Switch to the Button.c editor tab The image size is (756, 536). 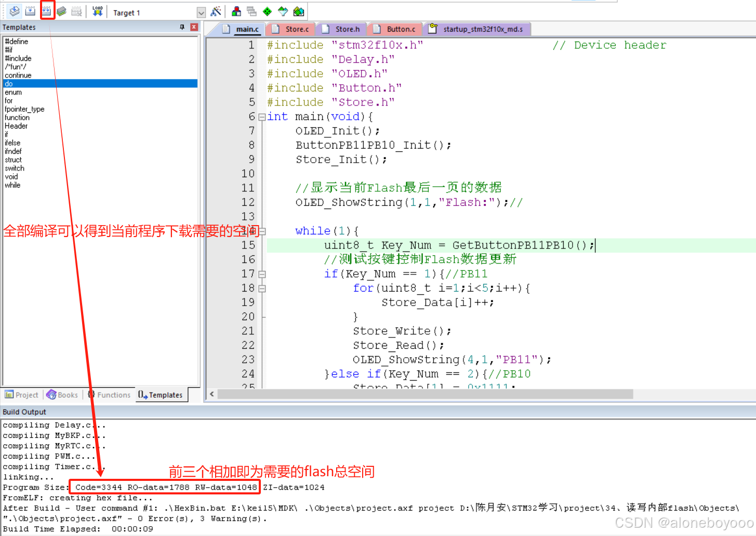(395, 29)
